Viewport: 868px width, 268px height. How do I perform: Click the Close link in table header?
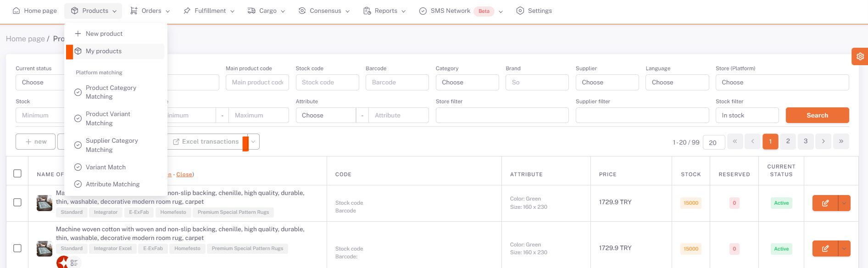click(x=184, y=174)
